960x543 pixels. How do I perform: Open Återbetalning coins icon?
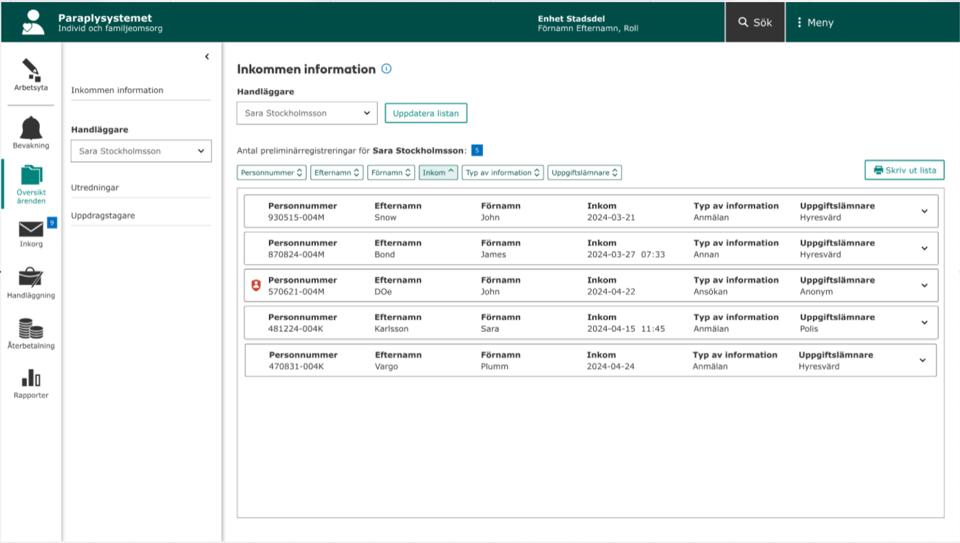coord(31,329)
